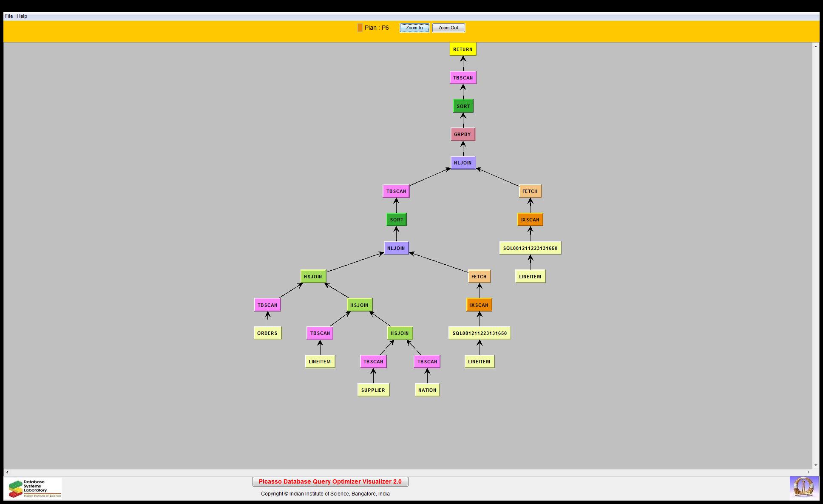The height and width of the screenshot is (504, 823).
Task: Click the Picasso Database Query Optimizer Visualizer title
Action: click(330, 481)
